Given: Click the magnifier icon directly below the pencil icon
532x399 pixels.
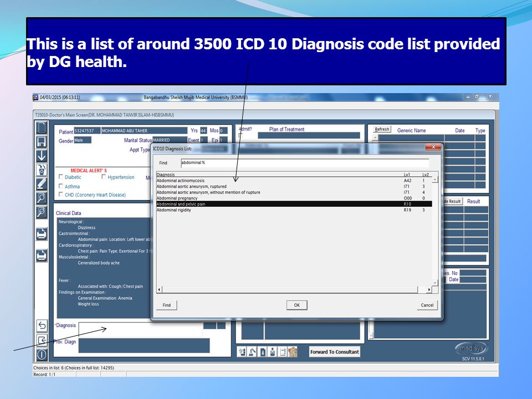Looking at the screenshot, I should pos(42,198).
